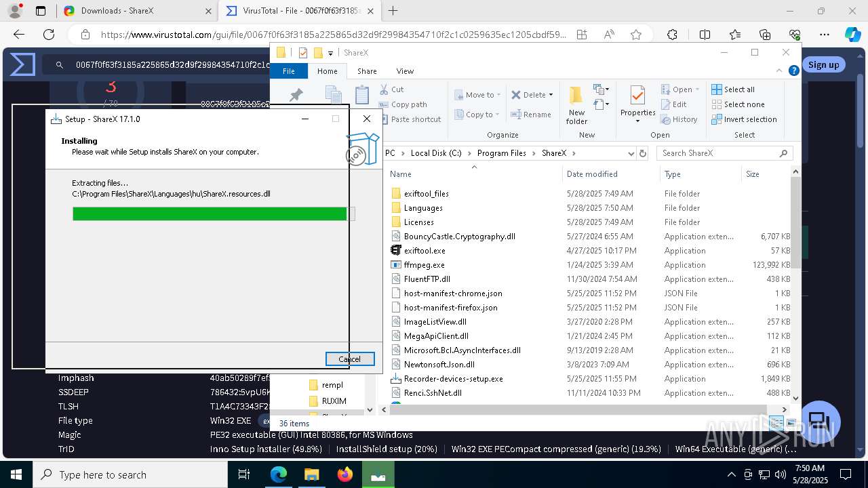Switch to Downloads - ShareX browser tab
This screenshot has height=488, width=868.
pos(138,11)
